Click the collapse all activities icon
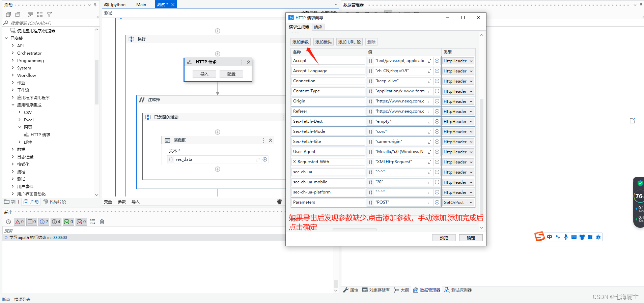This screenshot has height=303, width=644. 18,14
